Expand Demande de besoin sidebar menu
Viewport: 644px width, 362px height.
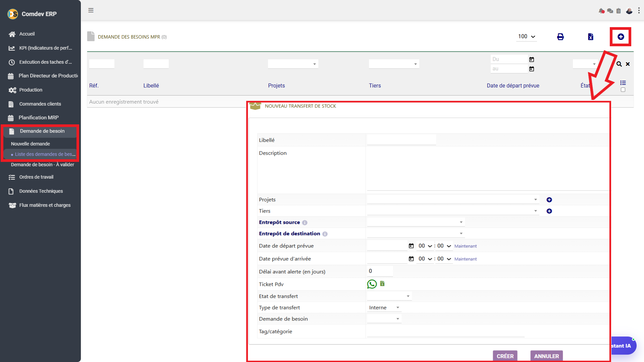tap(40, 131)
